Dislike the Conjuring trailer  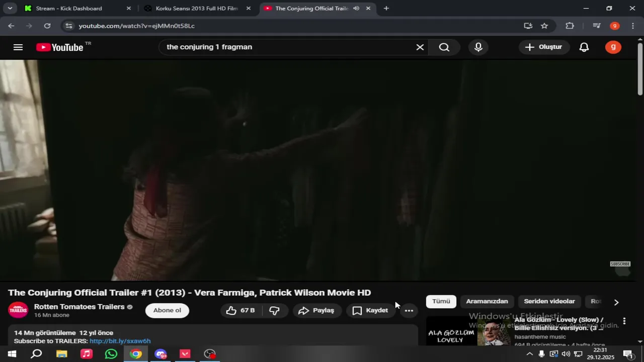pos(275,311)
